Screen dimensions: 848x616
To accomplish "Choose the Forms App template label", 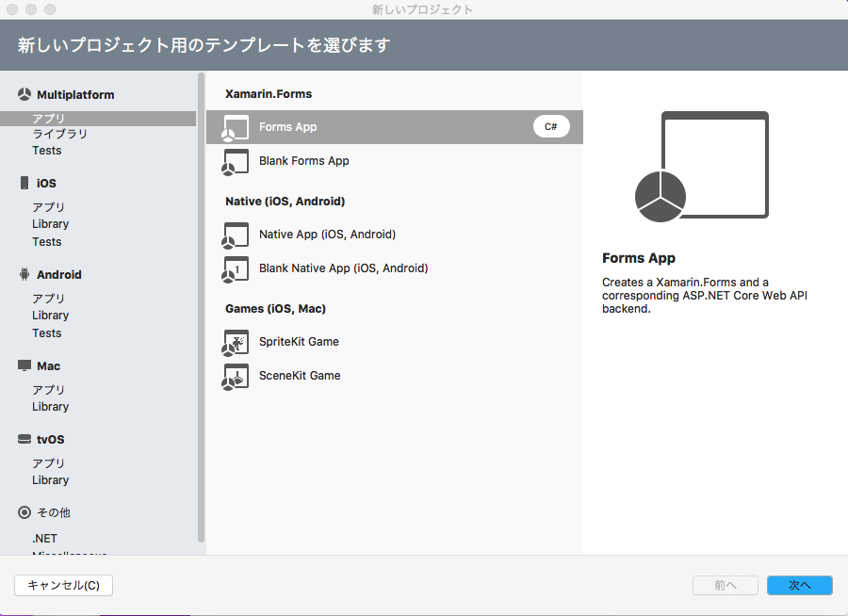I will 287,127.
